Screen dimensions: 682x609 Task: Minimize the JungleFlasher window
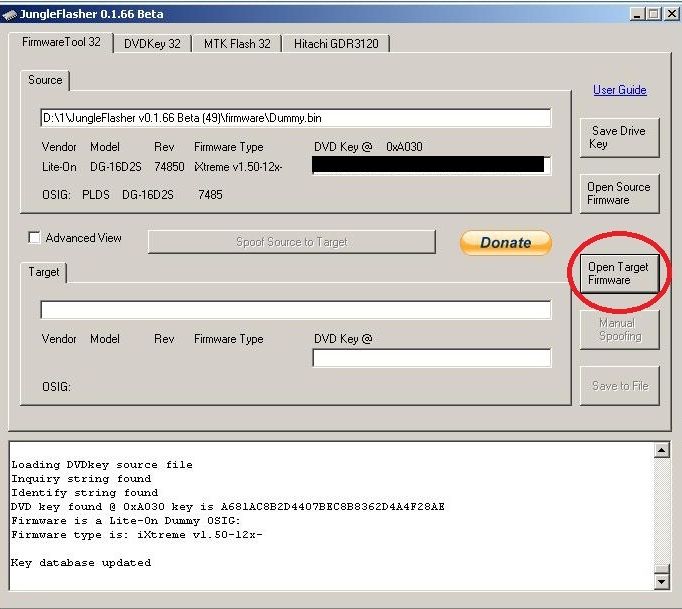(639, 14)
